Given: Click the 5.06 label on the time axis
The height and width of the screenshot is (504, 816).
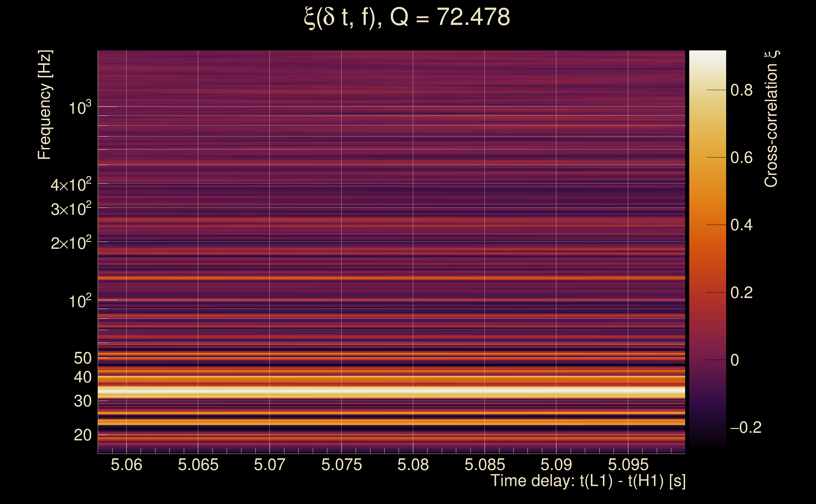Looking at the screenshot, I should (x=126, y=465).
